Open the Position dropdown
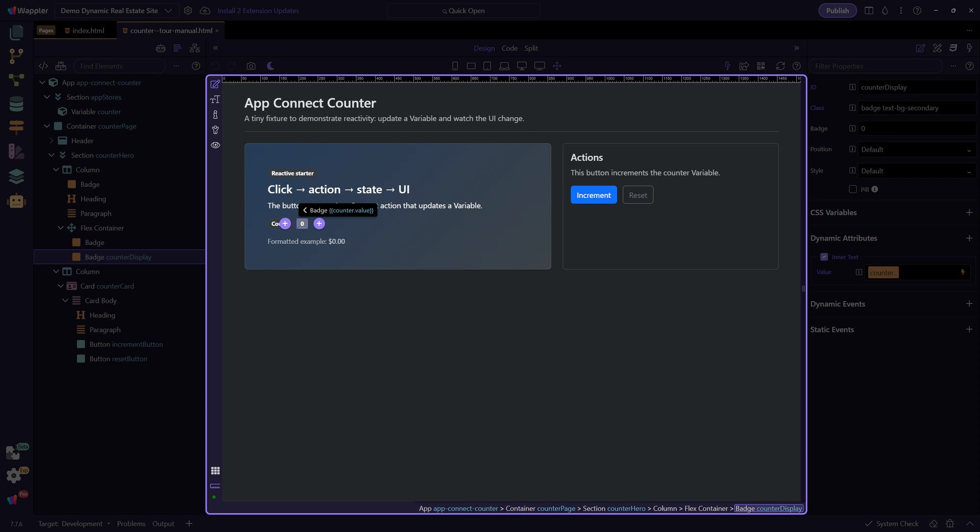 tap(916, 149)
